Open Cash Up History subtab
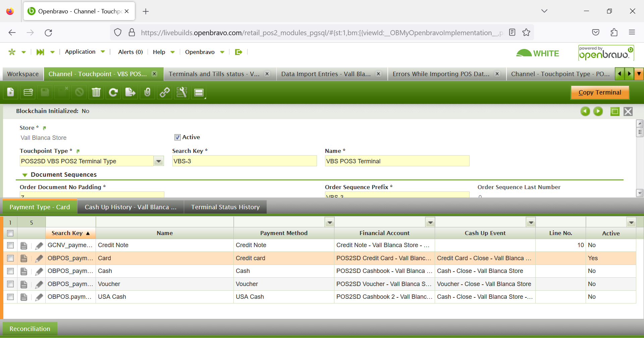Viewport: 644px width, 338px height. click(x=130, y=207)
